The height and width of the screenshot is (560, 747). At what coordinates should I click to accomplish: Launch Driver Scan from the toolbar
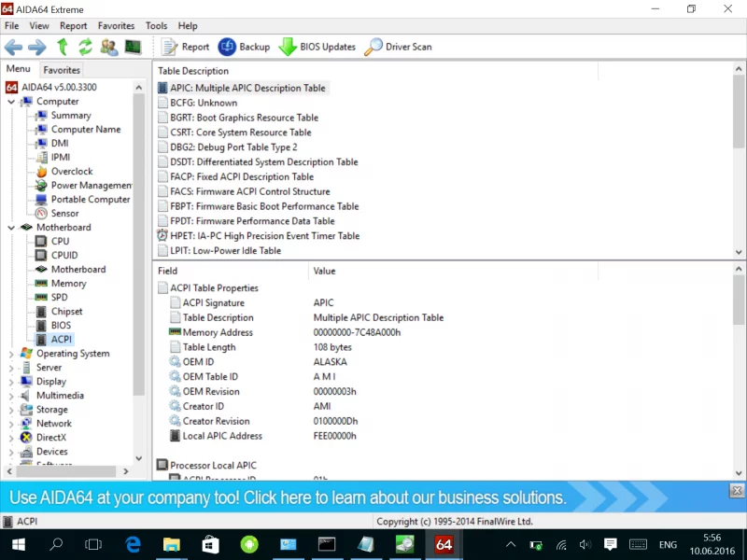pos(399,47)
